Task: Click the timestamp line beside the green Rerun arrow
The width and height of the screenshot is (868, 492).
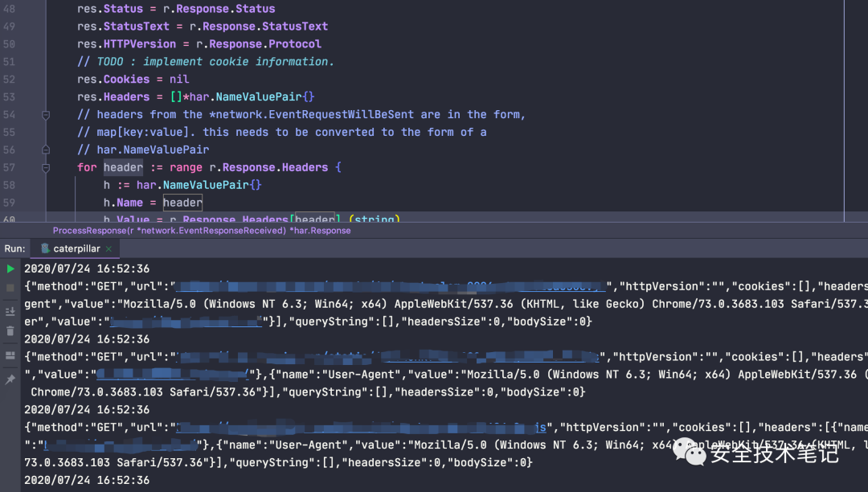Action: (87, 269)
